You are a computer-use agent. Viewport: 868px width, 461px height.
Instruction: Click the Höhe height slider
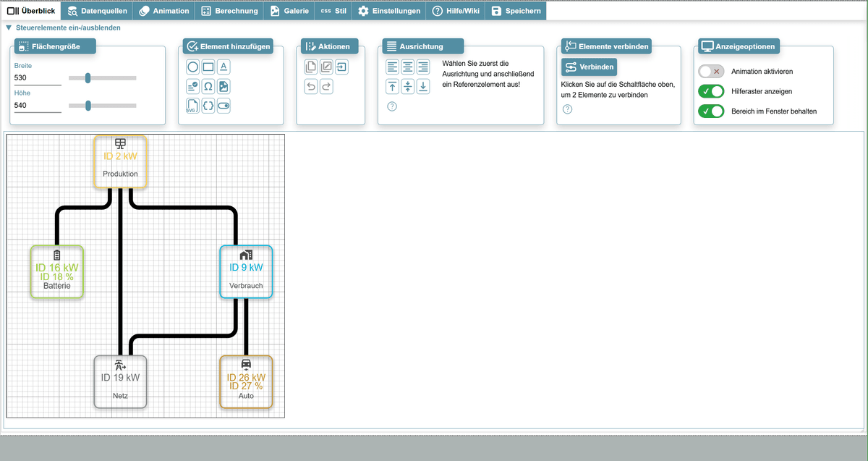(x=102, y=106)
